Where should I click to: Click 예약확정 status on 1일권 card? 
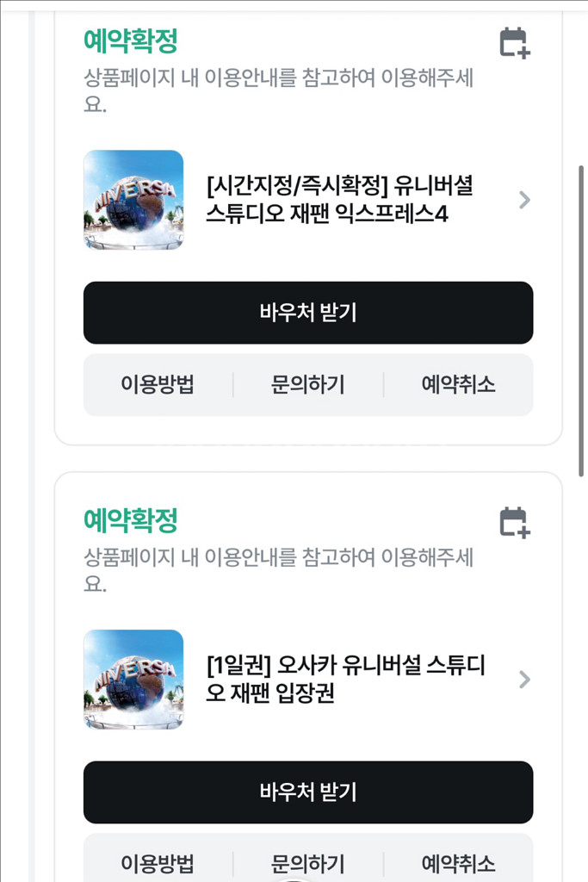(130, 520)
